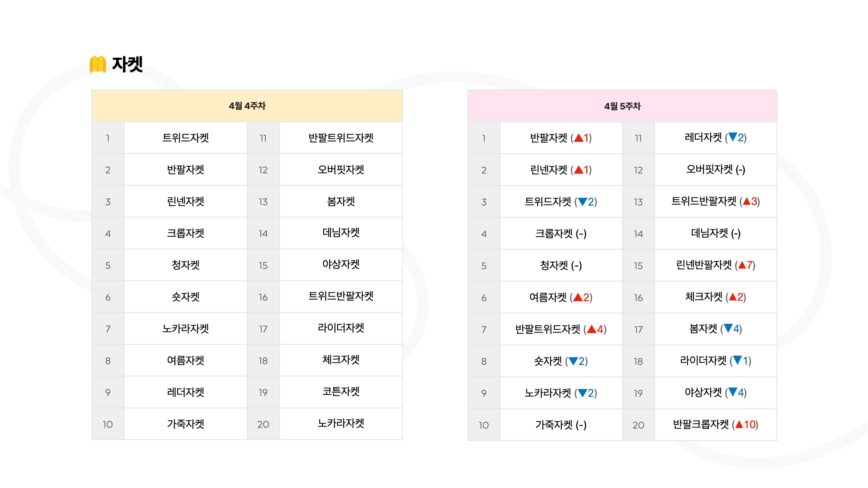Click the 코튼자켓 entry at rank 19
868x488 pixels.
pos(341,392)
